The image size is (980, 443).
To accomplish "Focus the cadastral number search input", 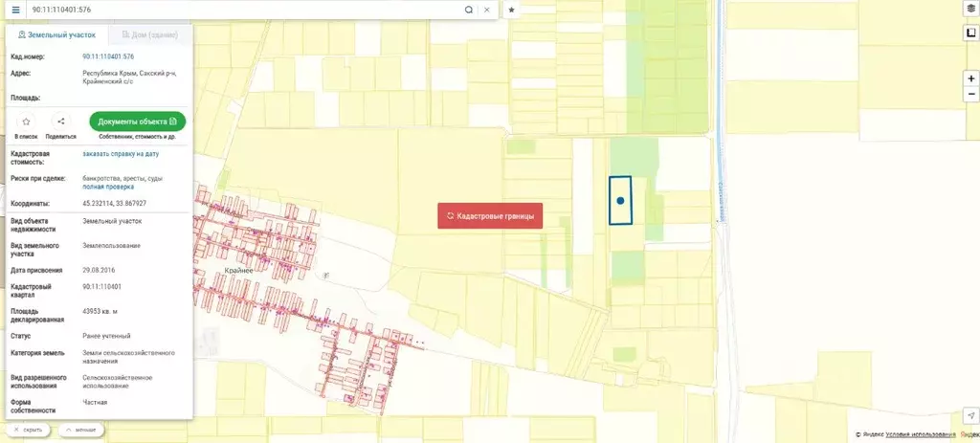I will (246, 10).
